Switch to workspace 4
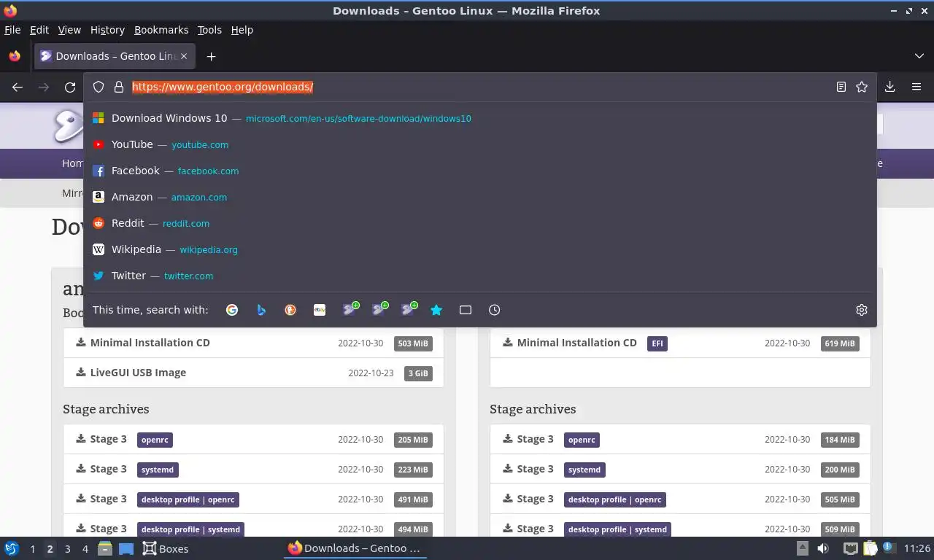The image size is (934, 560). pos(85,549)
